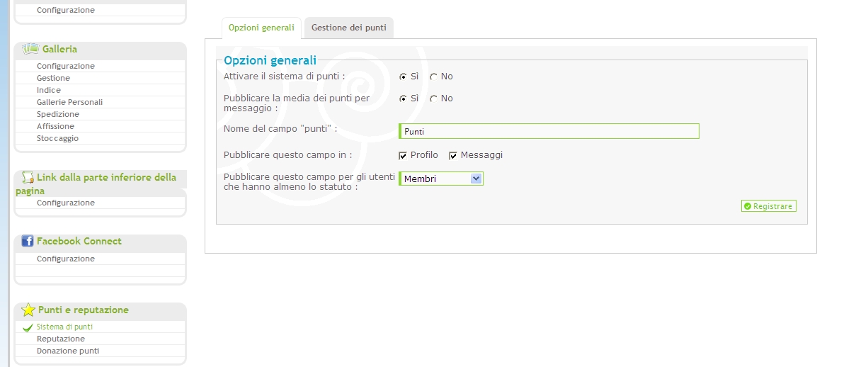Select Sì for Pubblicare la media dei punti

[x=403, y=98]
